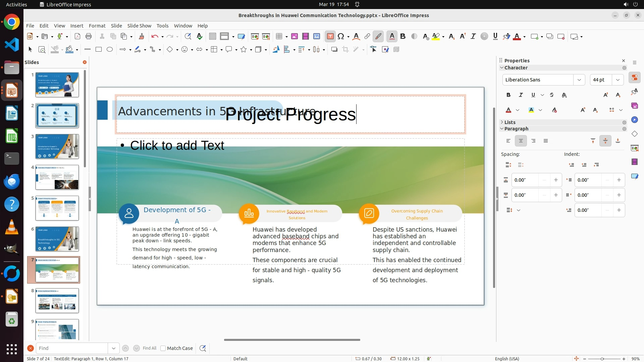Open the Gallery deck in sidebar
Screen dimensions: 644x362
[x=634, y=106]
